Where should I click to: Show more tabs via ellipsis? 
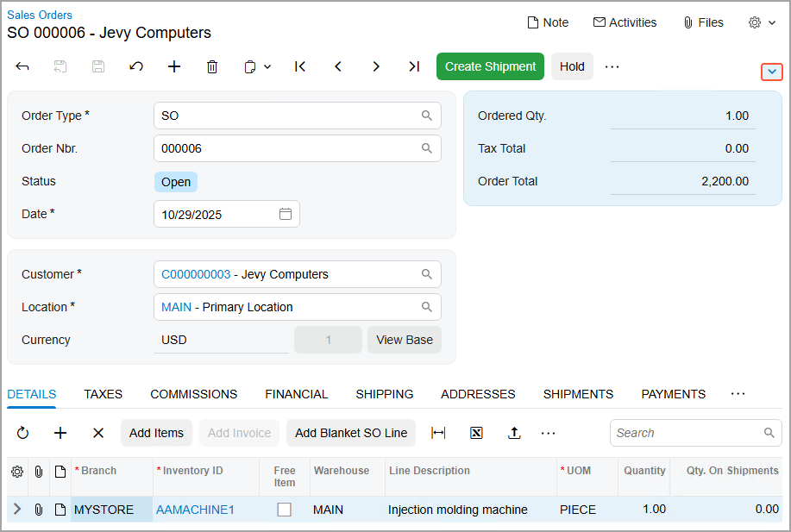tap(738, 394)
